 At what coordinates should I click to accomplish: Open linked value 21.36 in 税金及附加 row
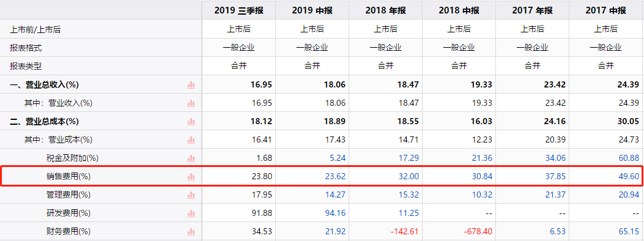[482, 158]
